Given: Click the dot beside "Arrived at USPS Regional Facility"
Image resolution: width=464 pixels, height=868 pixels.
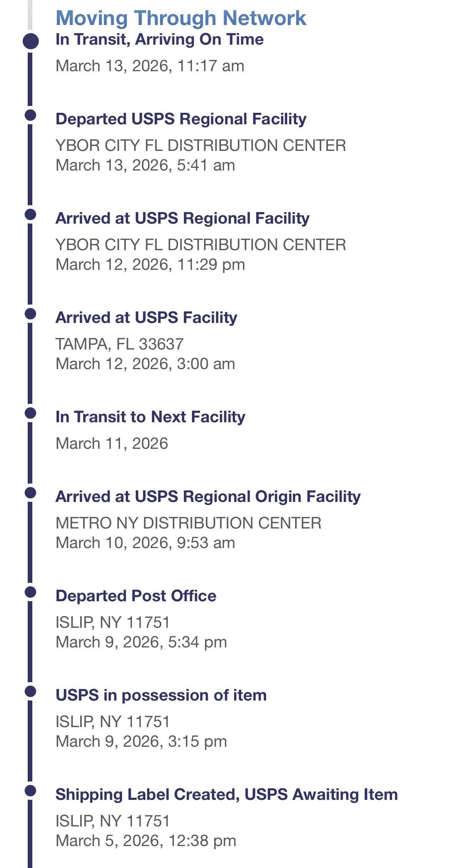Looking at the screenshot, I should (x=30, y=214).
